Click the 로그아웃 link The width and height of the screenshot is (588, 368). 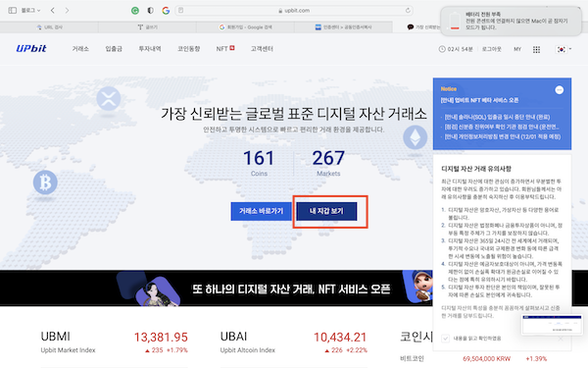pyautogui.click(x=492, y=49)
